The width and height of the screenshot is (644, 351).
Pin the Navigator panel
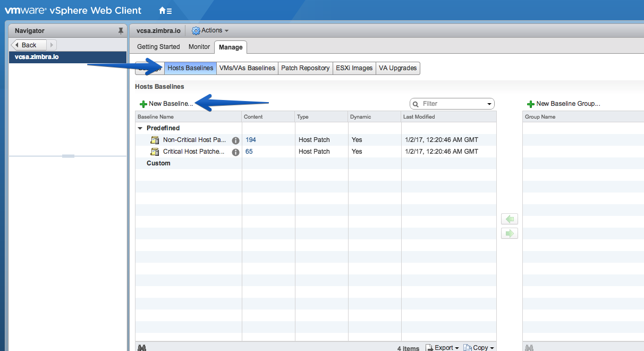pyautogui.click(x=121, y=31)
